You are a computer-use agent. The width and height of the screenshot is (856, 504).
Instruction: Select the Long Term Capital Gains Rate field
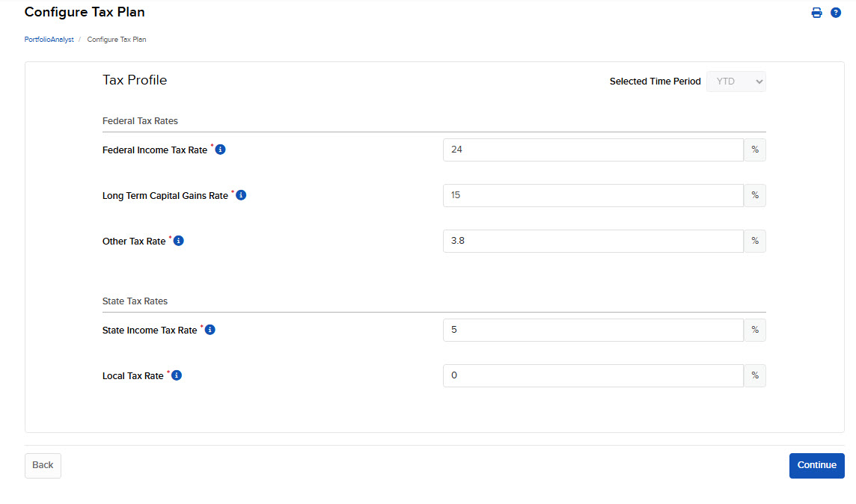coord(591,195)
